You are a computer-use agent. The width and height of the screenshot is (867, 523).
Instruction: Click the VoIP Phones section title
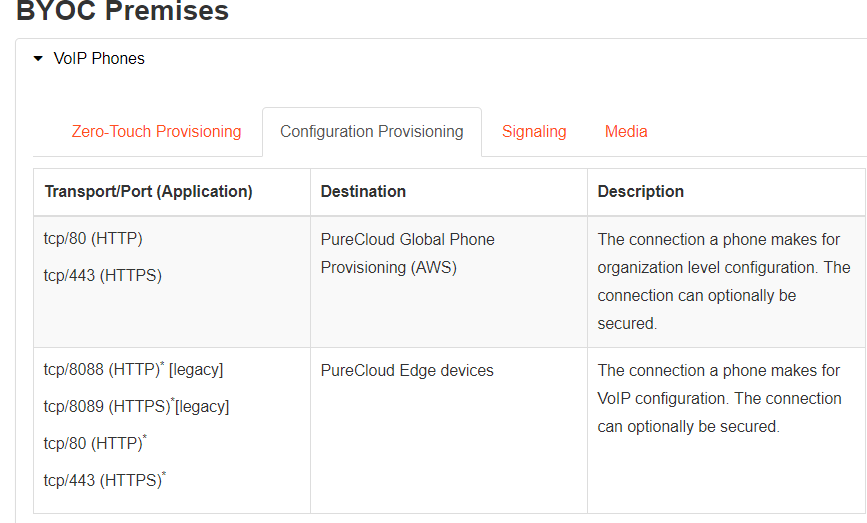(x=99, y=59)
